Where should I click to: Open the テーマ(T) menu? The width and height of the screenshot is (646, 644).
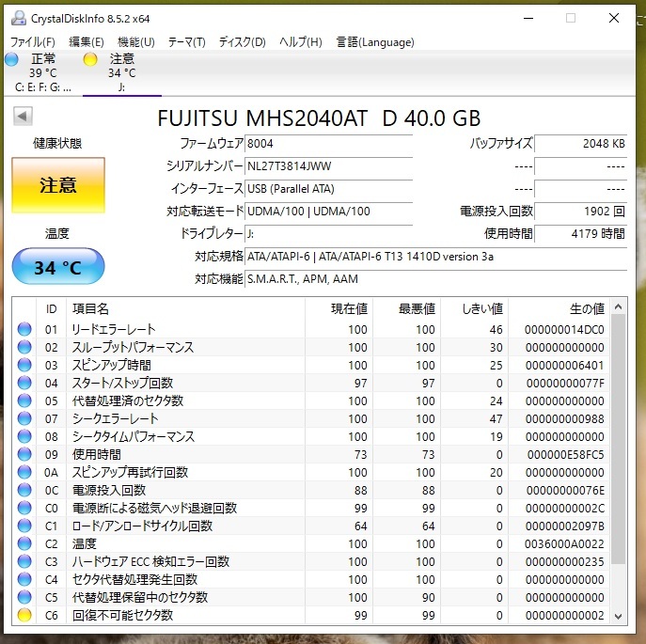(x=186, y=42)
